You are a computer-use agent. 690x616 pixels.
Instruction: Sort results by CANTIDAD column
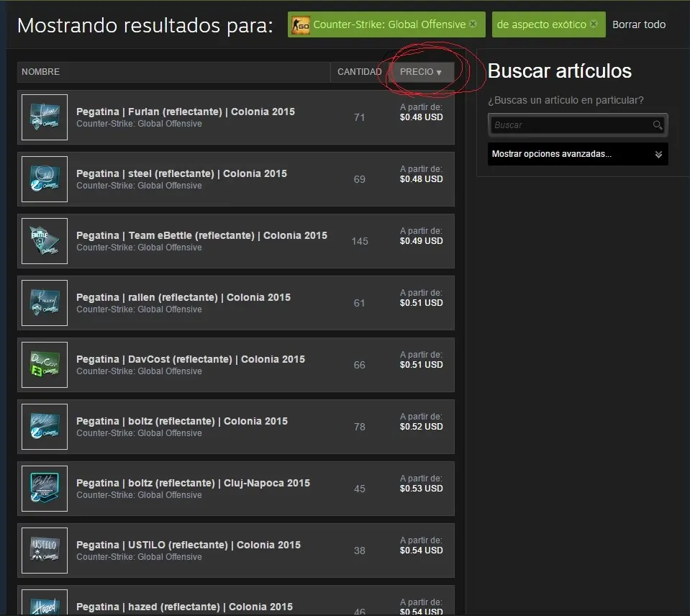[x=360, y=72]
